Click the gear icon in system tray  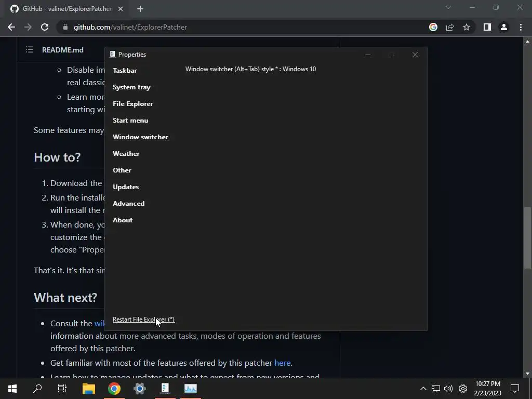[x=463, y=389]
